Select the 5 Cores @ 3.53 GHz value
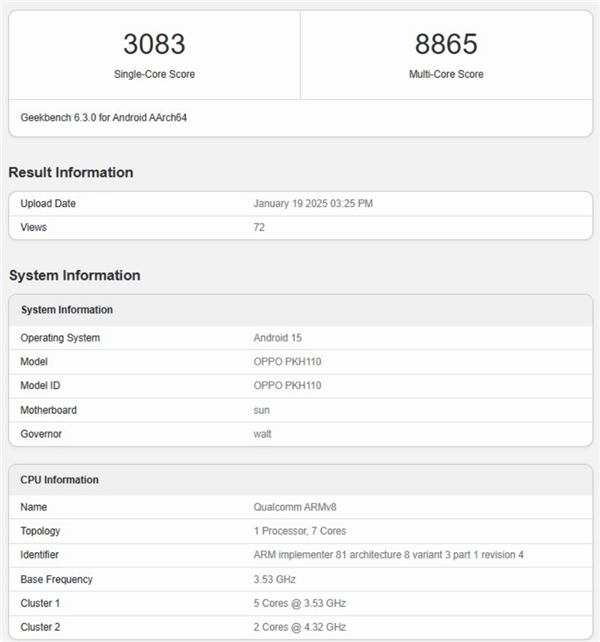The width and height of the screenshot is (600, 642). (x=300, y=603)
